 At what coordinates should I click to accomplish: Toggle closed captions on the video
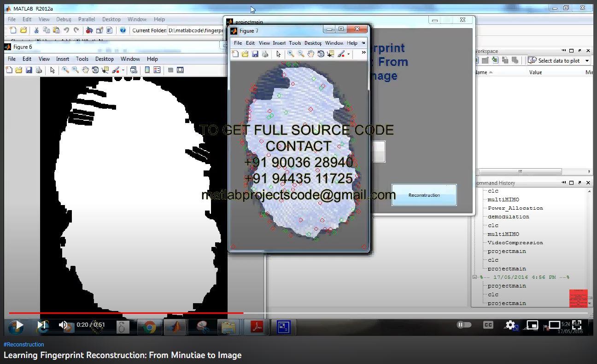click(488, 325)
